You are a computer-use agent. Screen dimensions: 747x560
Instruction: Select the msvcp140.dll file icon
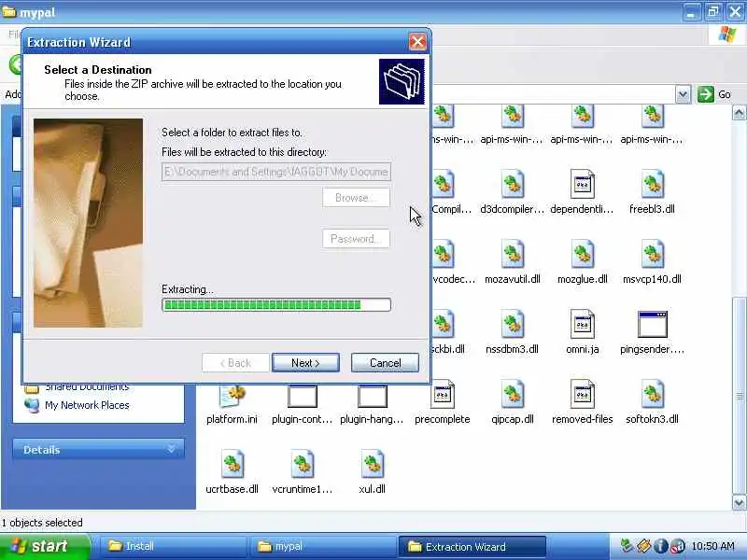click(x=652, y=254)
